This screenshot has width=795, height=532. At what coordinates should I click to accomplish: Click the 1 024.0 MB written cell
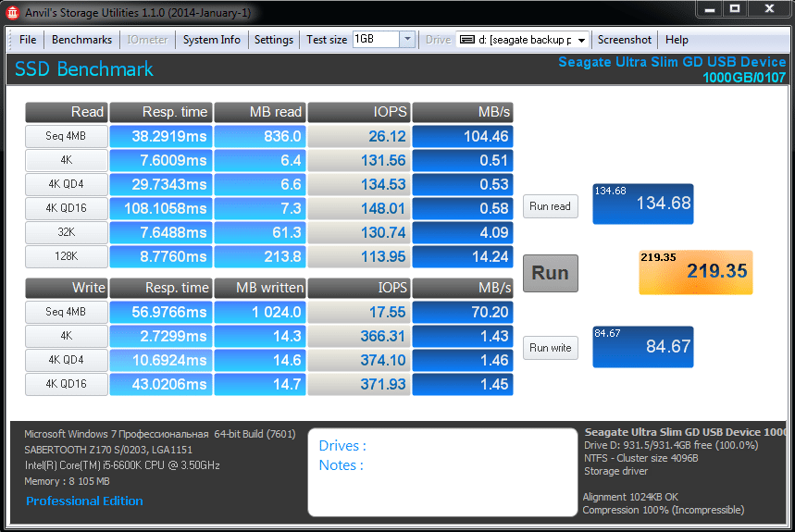point(259,312)
